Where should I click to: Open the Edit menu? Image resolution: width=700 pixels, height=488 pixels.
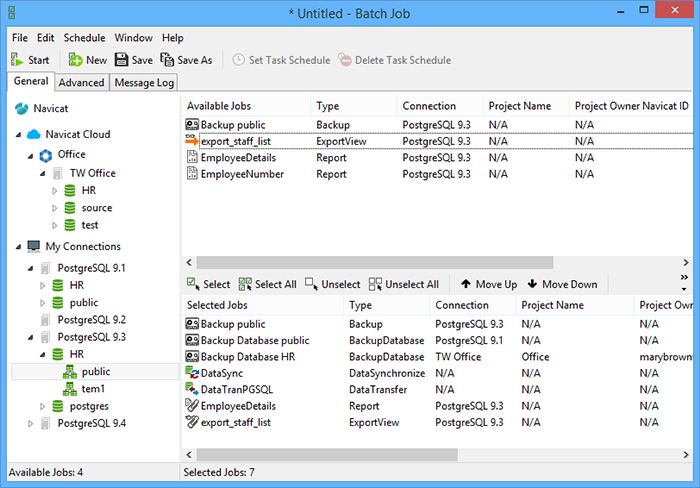[x=46, y=38]
